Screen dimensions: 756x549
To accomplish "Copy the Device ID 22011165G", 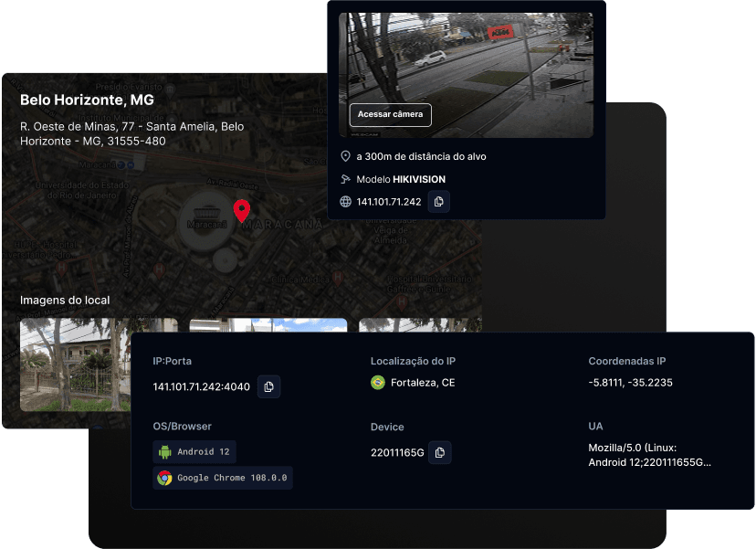I will point(440,452).
